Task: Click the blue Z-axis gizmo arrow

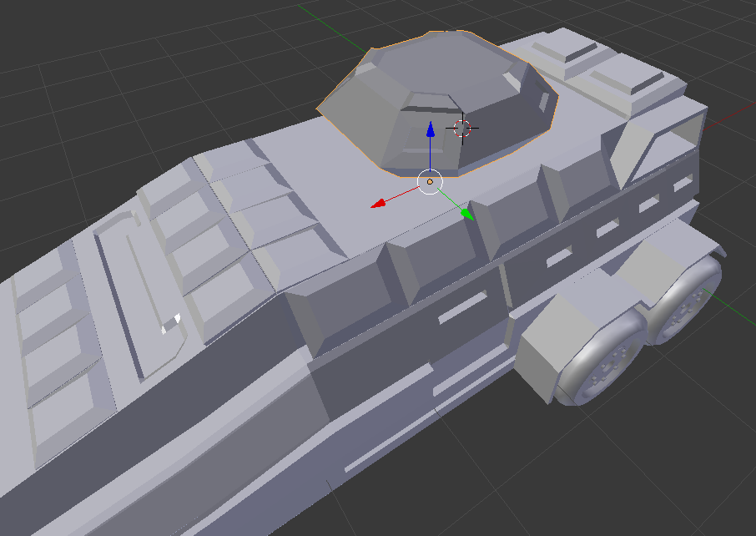Action: 430,130
